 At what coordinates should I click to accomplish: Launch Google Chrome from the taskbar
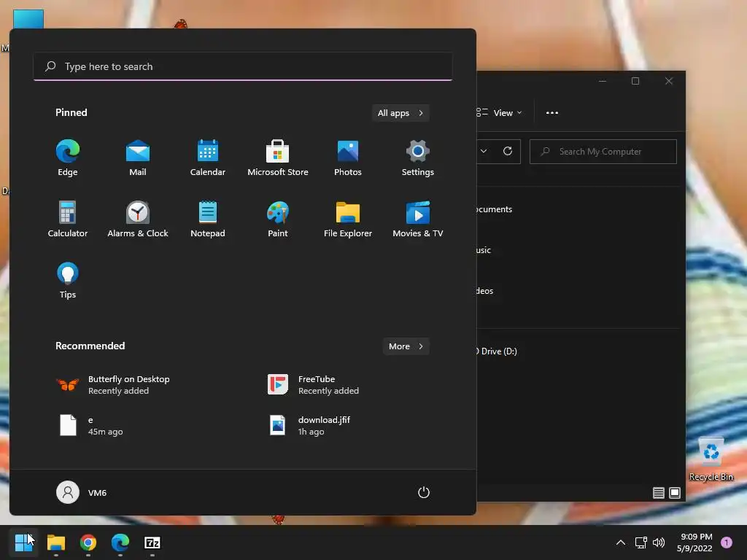pyautogui.click(x=88, y=542)
